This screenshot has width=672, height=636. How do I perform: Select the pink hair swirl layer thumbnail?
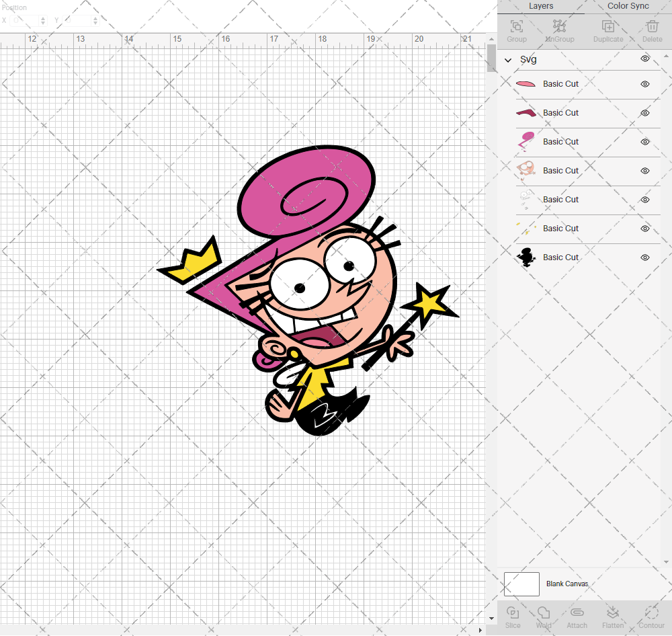pos(526,142)
